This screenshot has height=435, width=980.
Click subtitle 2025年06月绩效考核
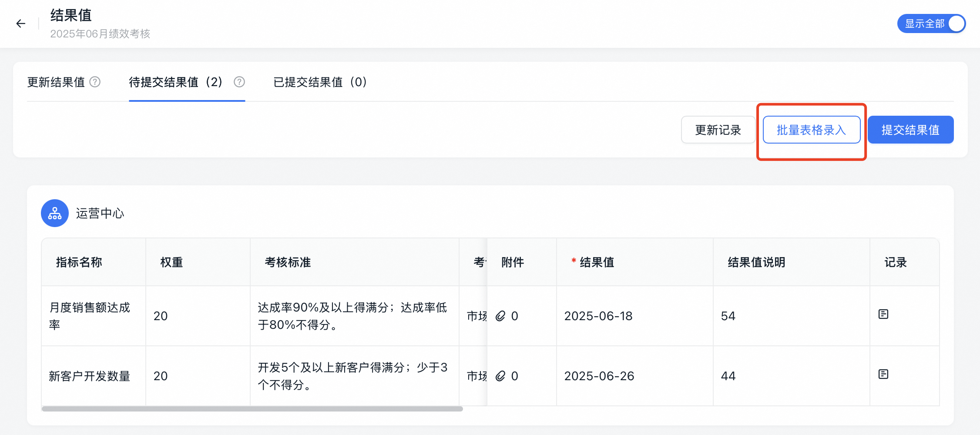point(100,34)
